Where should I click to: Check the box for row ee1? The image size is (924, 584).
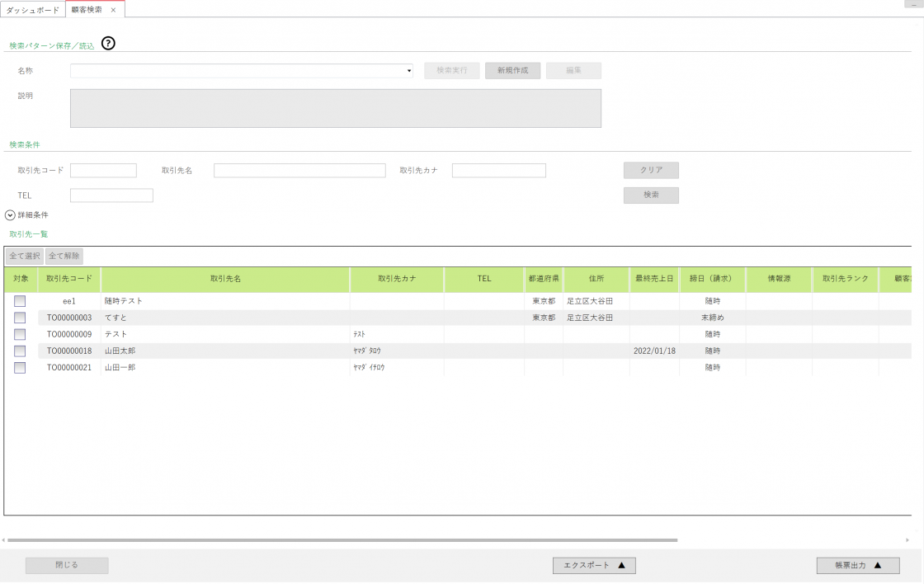click(x=20, y=301)
